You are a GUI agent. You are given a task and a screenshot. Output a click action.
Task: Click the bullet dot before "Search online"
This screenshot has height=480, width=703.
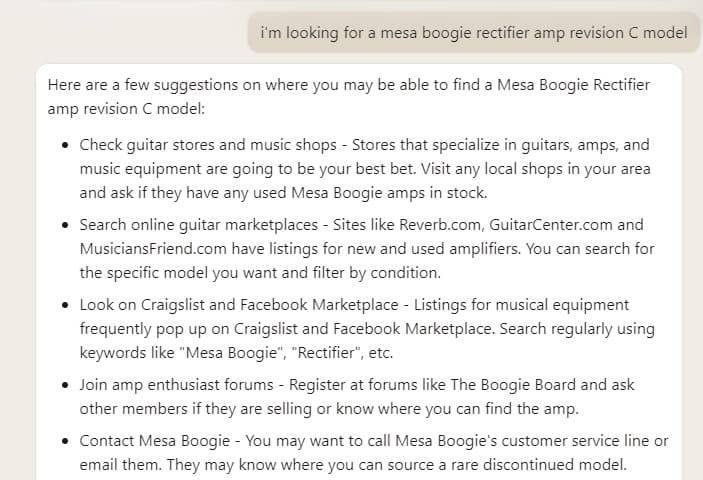[x=65, y=226]
